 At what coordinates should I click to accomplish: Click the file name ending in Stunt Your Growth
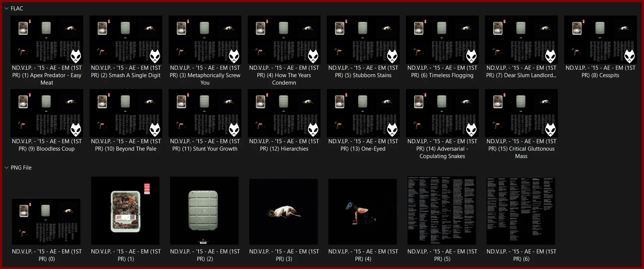click(x=205, y=145)
